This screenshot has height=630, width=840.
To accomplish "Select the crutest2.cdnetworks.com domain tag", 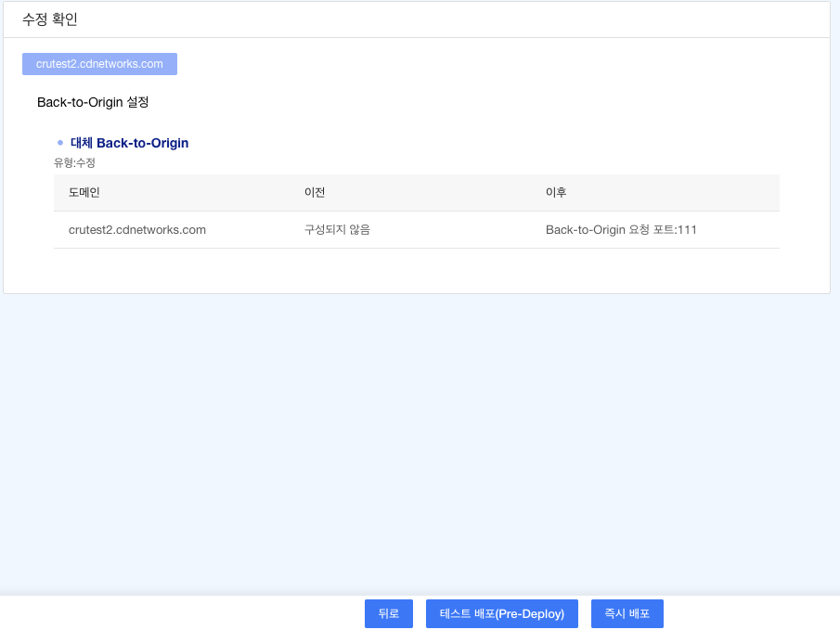I will coord(99,64).
